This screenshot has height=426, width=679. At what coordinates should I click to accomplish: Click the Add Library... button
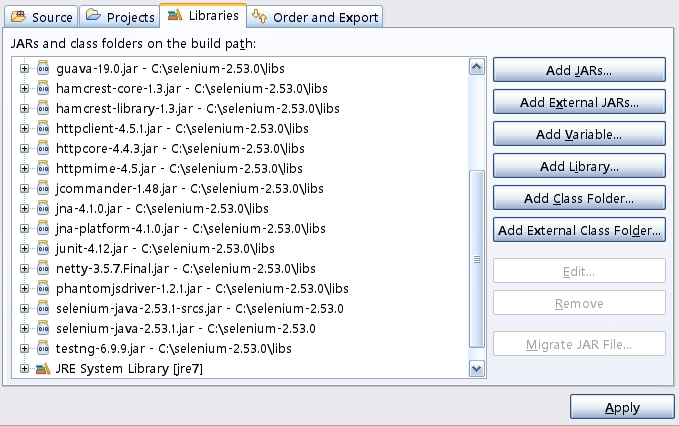click(x=579, y=166)
